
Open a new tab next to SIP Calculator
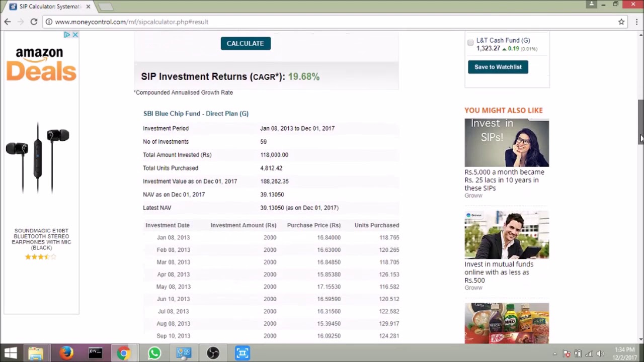(105, 7)
